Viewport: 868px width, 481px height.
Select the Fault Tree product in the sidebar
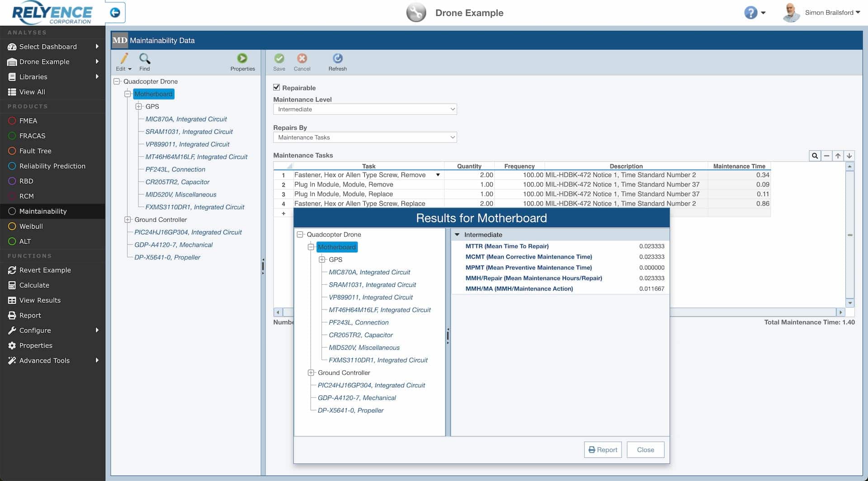coord(35,151)
